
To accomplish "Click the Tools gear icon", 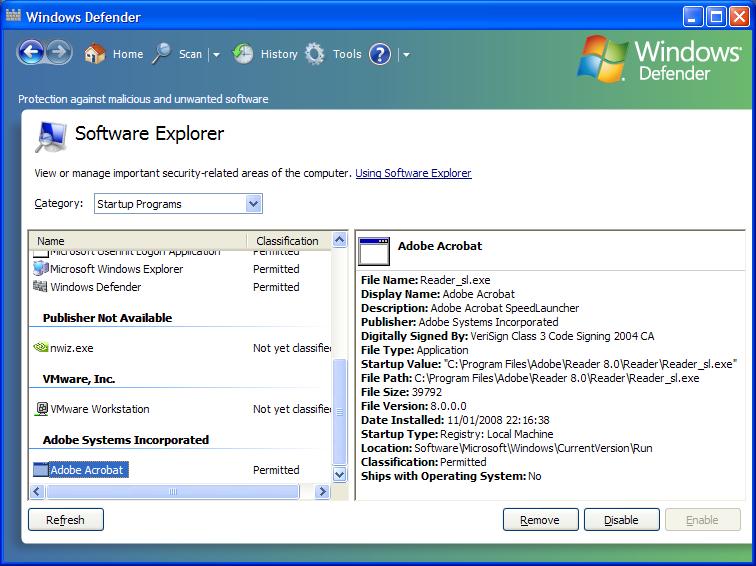I will click(x=315, y=54).
